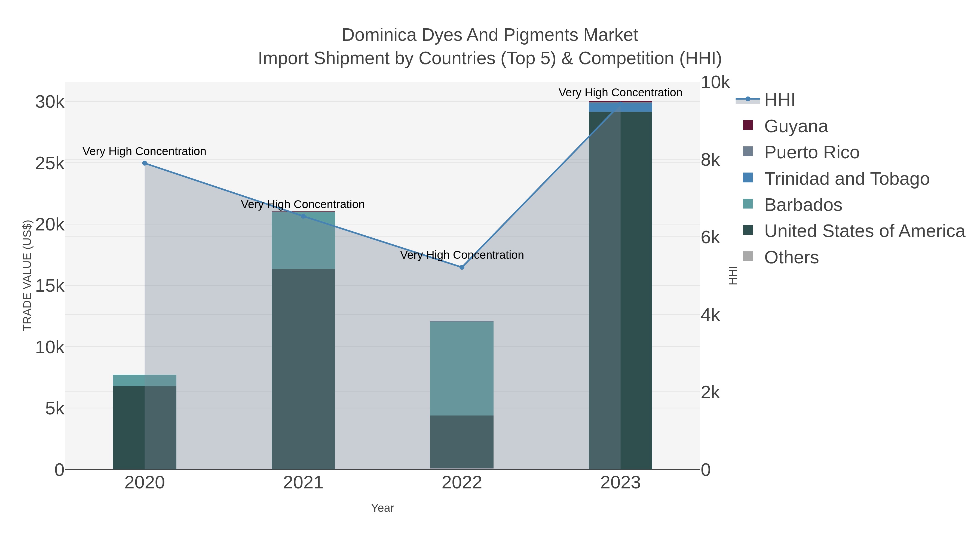Image resolution: width=980 pixels, height=551 pixels.
Task: Click the 2023 x-axis label
Action: [620, 483]
